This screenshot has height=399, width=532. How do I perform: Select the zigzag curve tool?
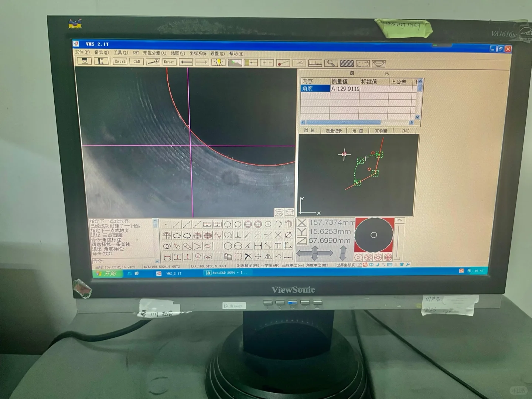click(x=218, y=235)
